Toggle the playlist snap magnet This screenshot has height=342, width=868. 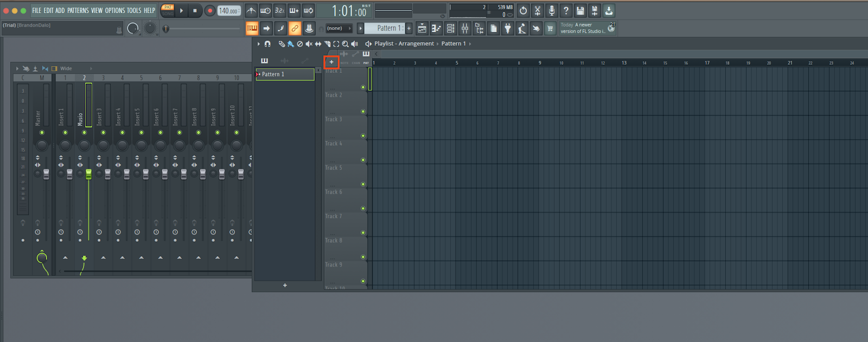267,44
